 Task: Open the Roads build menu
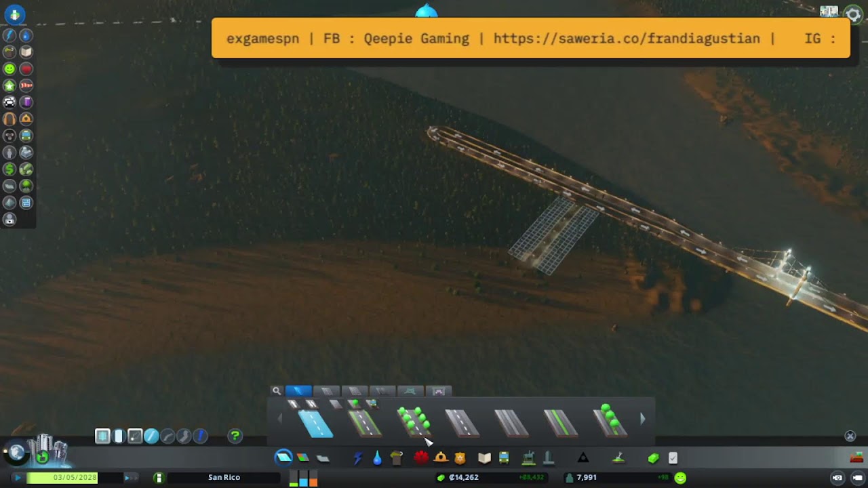tap(283, 458)
